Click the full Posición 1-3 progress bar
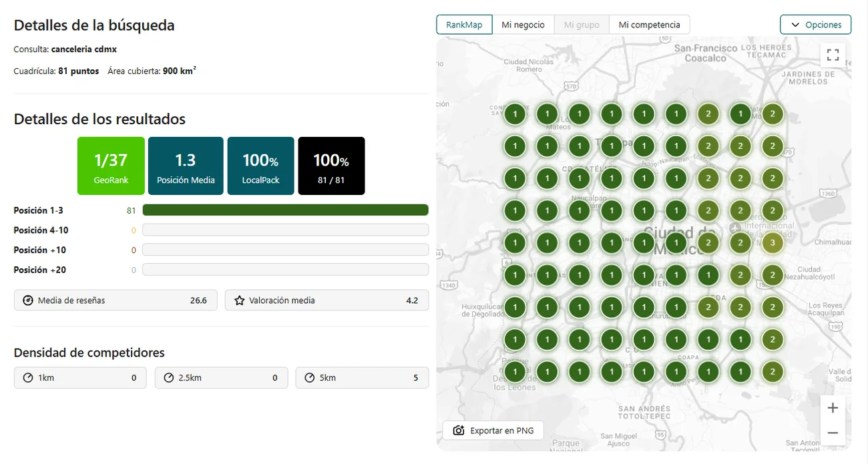This screenshot has height=464, width=868. [x=285, y=210]
